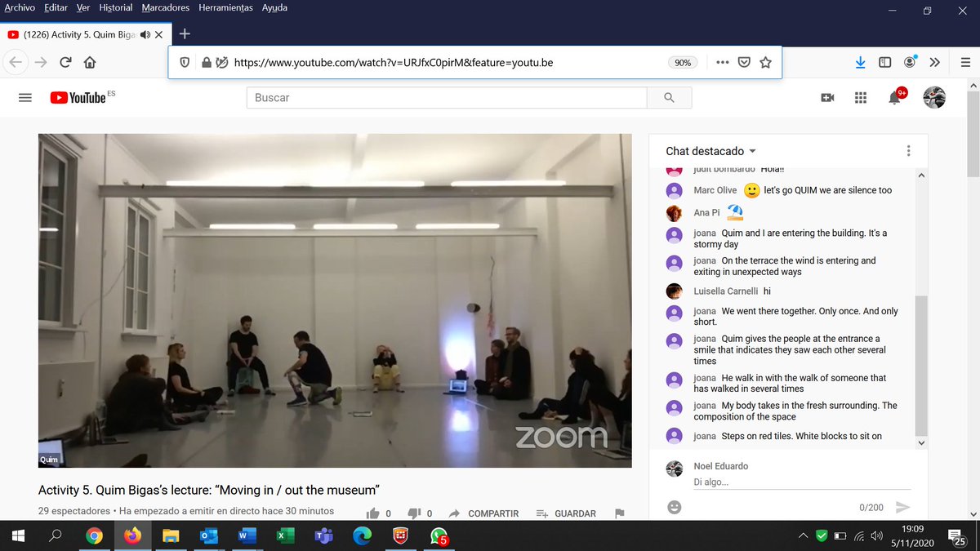
Task: Click the YouTube search magnifier button
Action: coord(670,97)
